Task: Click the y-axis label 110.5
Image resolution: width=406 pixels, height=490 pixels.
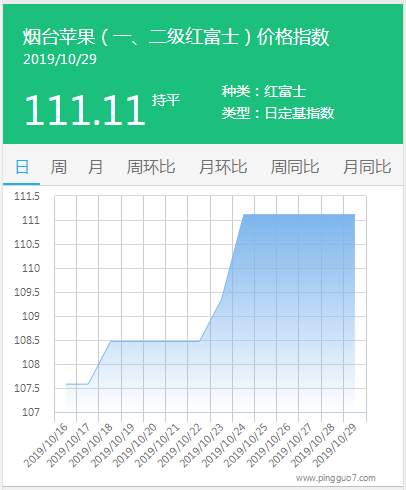Action: (27, 244)
